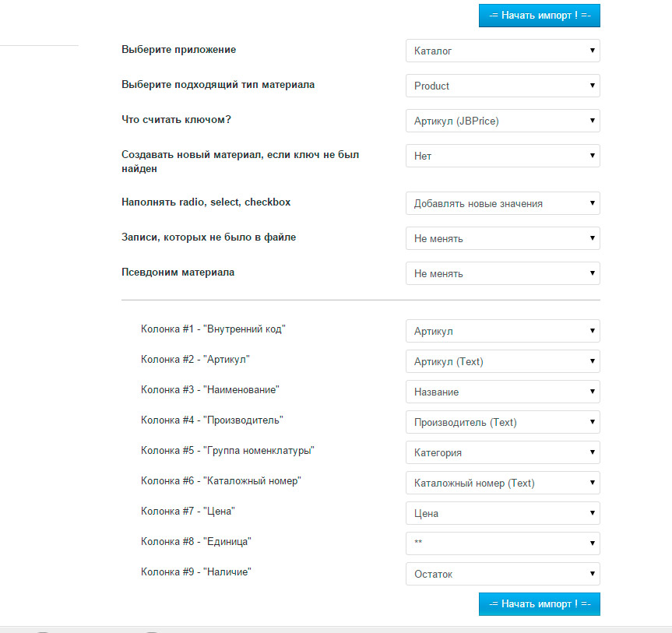Screen dimensions: 672x633
Task: Open the 'Создавать новый материал' dropdown
Action: tap(502, 156)
